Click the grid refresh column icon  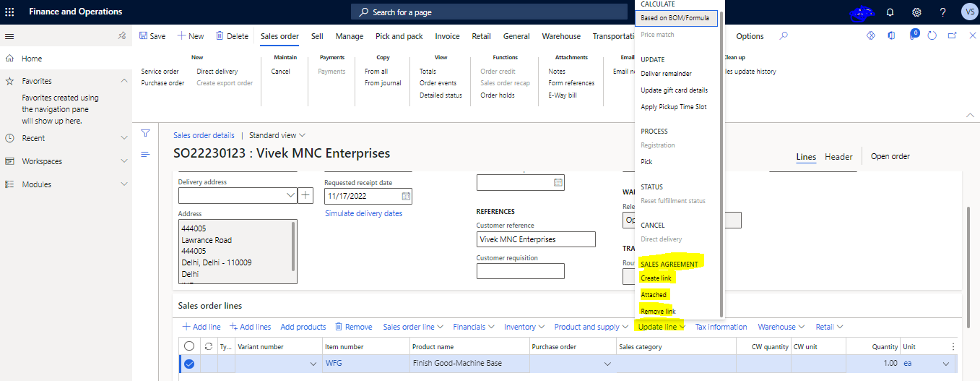click(x=209, y=346)
